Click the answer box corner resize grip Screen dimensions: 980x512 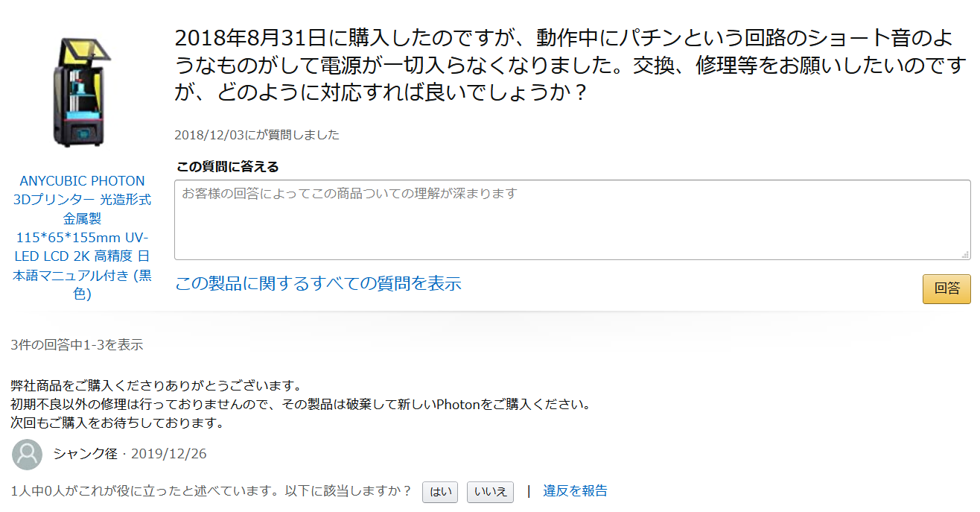965,254
